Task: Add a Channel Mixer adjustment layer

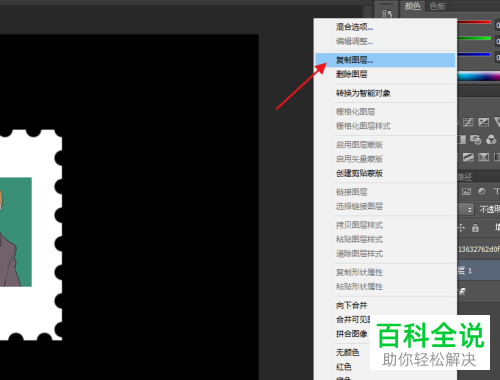Action: coord(491,139)
